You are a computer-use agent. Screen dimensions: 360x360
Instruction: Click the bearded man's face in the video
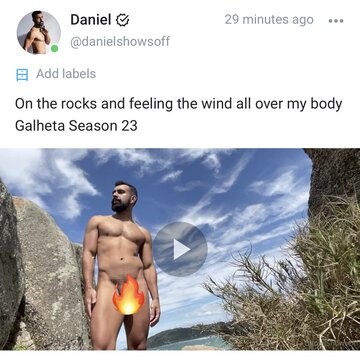(121, 198)
